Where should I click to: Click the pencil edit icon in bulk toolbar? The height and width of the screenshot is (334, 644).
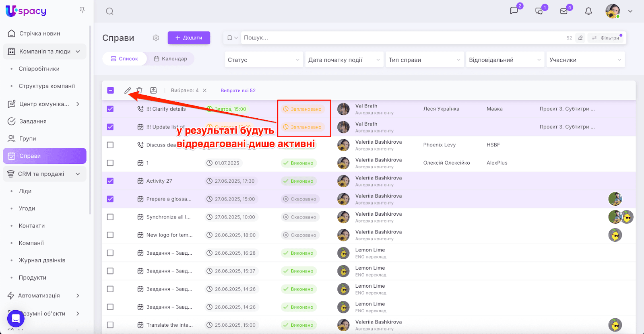(128, 91)
